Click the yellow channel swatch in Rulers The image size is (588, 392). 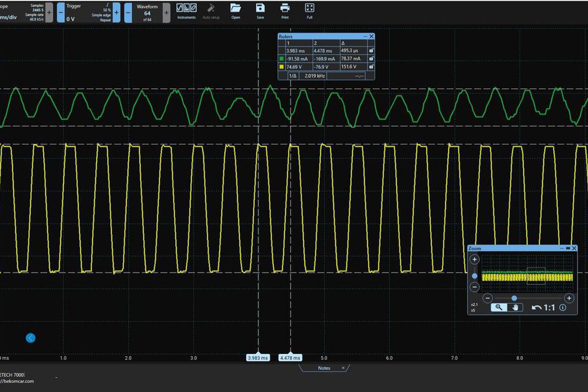pyautogui.click(x=281, y=67)
